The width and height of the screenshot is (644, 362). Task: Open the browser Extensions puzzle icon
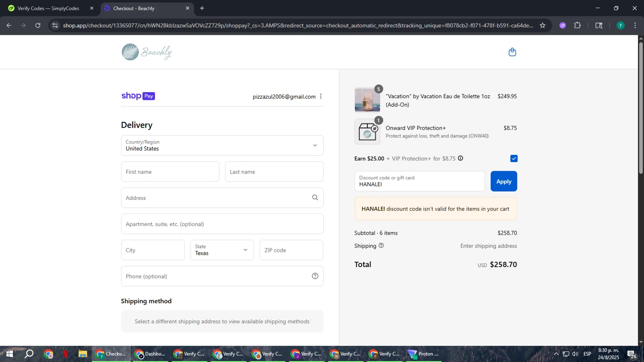[x=577, y=25]
